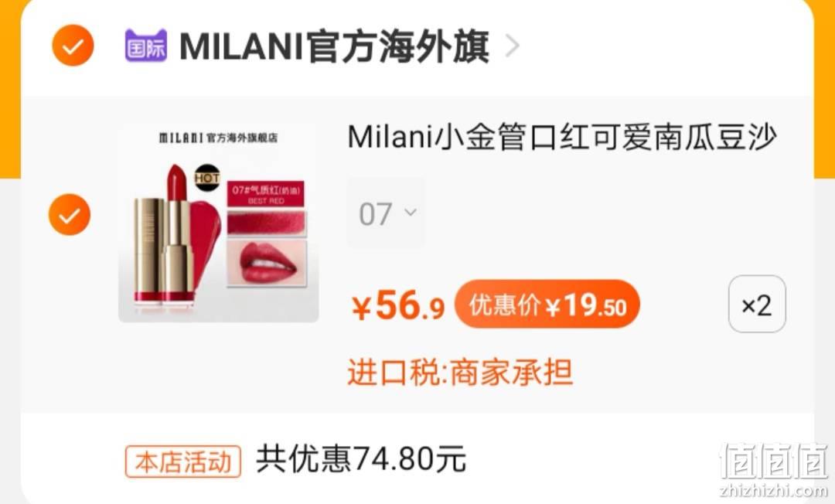The width and height of the screenshot is (835, 504).
Task: Tap the ×2 quantity box
Action: click(757, 304)
